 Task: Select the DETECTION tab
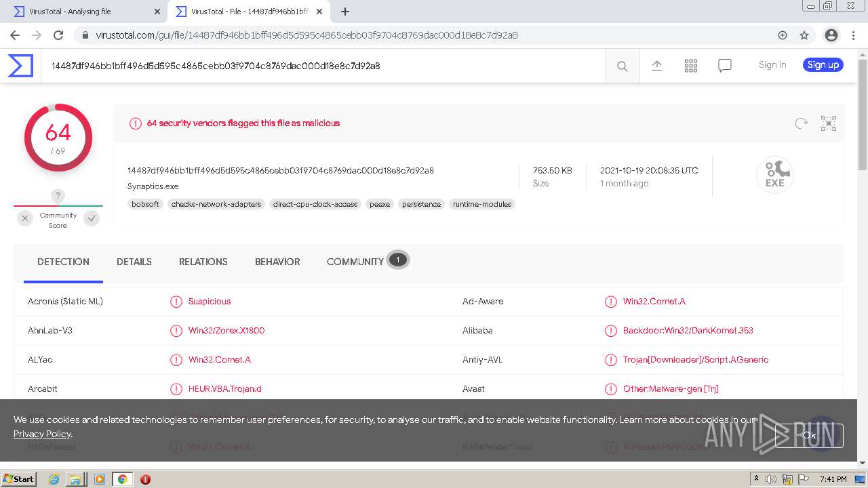pos(63,262)
